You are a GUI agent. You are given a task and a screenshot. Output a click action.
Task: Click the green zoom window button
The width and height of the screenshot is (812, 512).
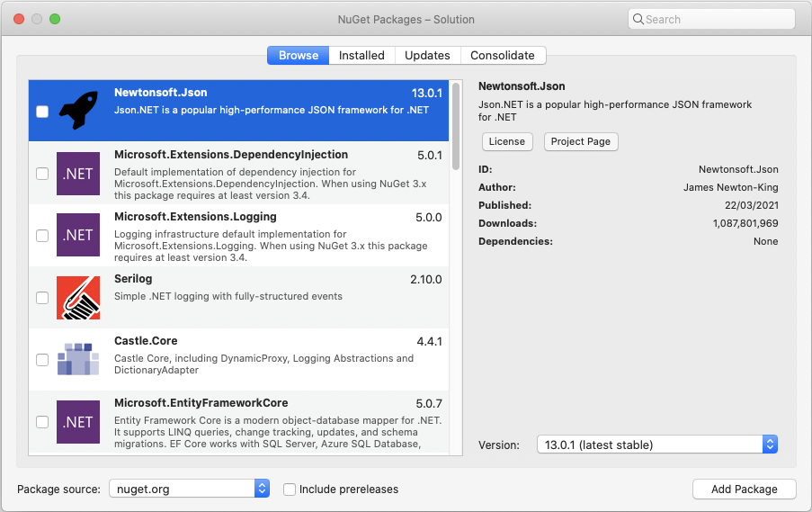[x=55, y=19]
